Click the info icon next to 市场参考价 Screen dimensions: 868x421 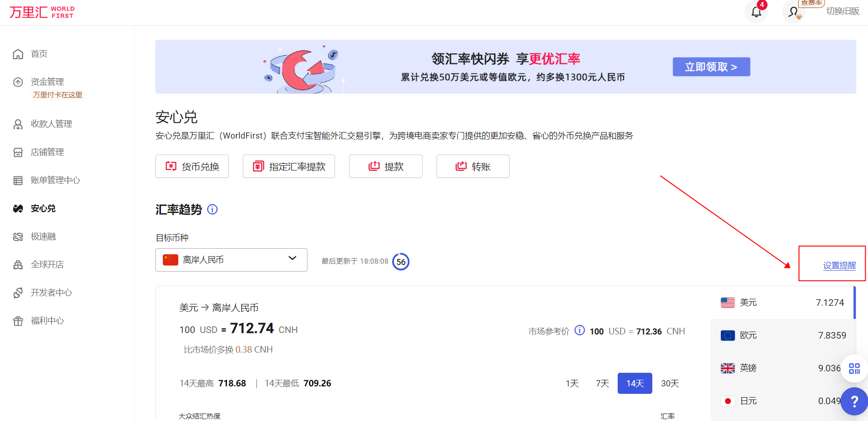(579, 331)
